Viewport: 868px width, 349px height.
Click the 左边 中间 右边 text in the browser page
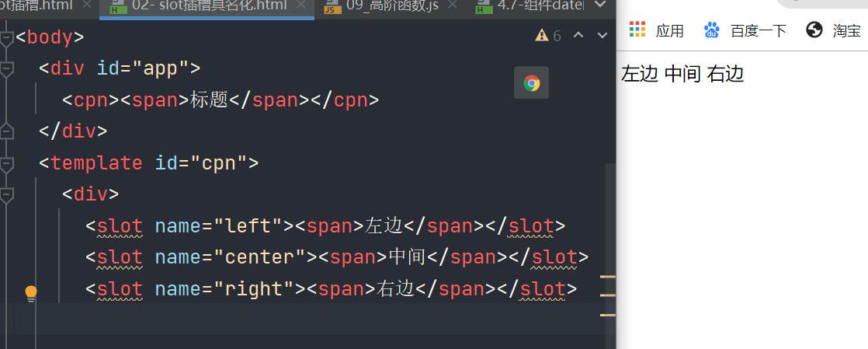coord(682,74)
